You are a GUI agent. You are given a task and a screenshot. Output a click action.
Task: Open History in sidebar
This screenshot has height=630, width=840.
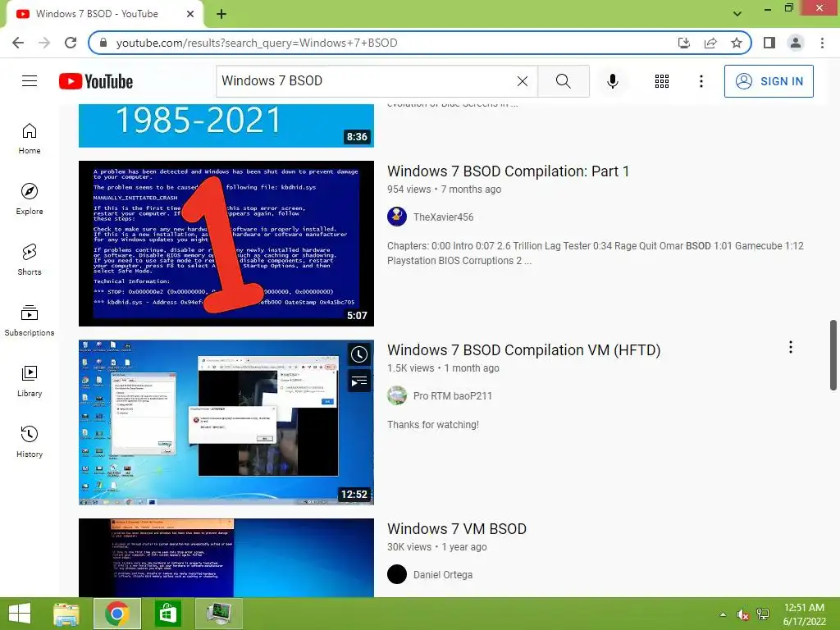(x=30, y=441)
